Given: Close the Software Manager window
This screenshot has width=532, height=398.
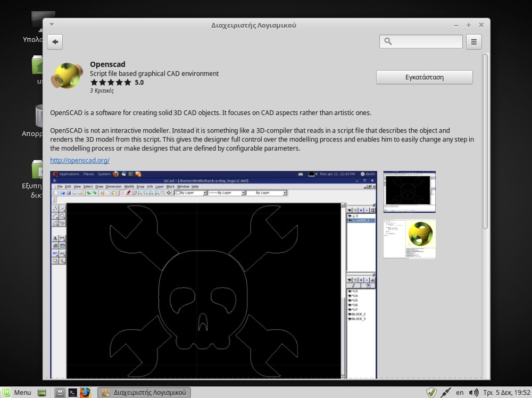Looking at the screenshot, I should point(481,25).
